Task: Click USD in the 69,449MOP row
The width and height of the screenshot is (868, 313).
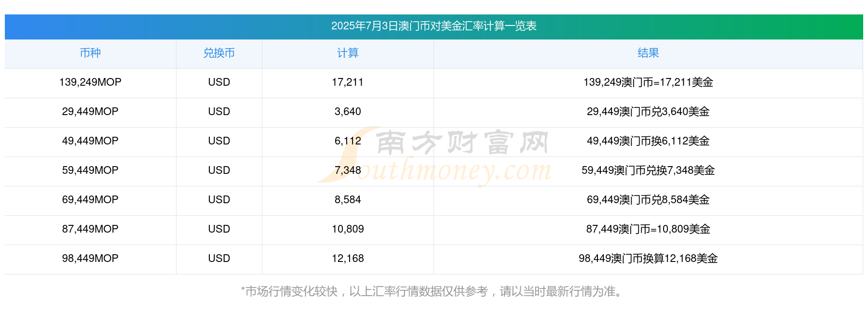Action: [219, 200]
